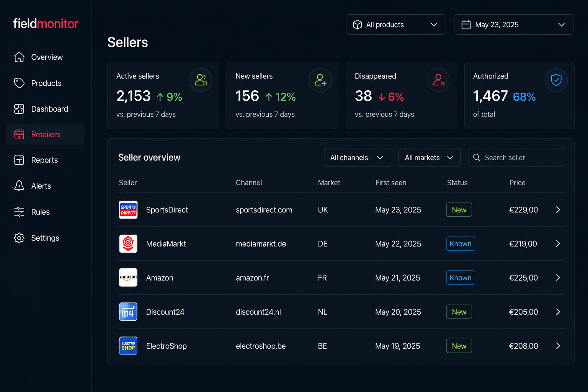
Task: Click the Status column header
Action: click(457, 183)
